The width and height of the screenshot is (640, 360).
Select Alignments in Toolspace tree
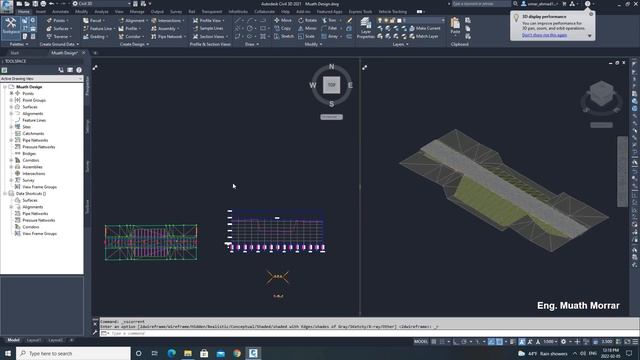(33, 113)
